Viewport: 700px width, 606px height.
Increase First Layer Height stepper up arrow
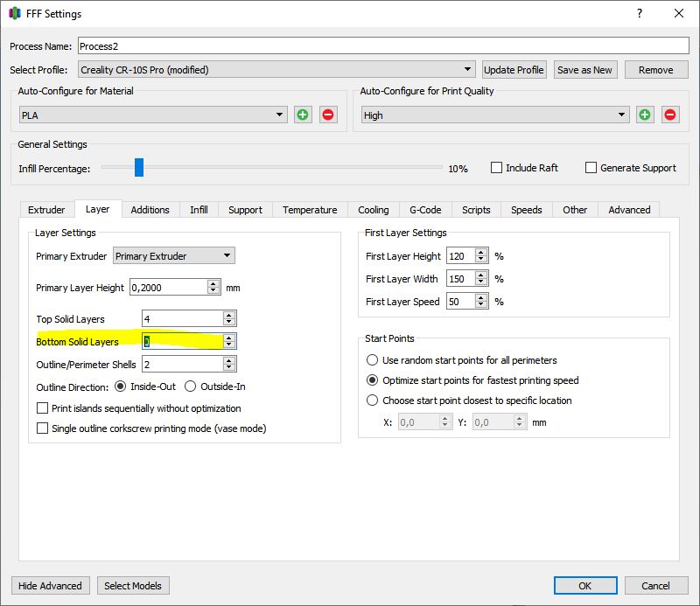point(480,252)
